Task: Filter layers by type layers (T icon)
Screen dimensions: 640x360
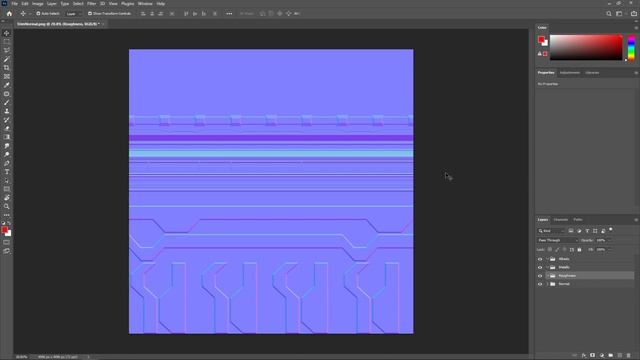Action: click(x=587, y=231)
